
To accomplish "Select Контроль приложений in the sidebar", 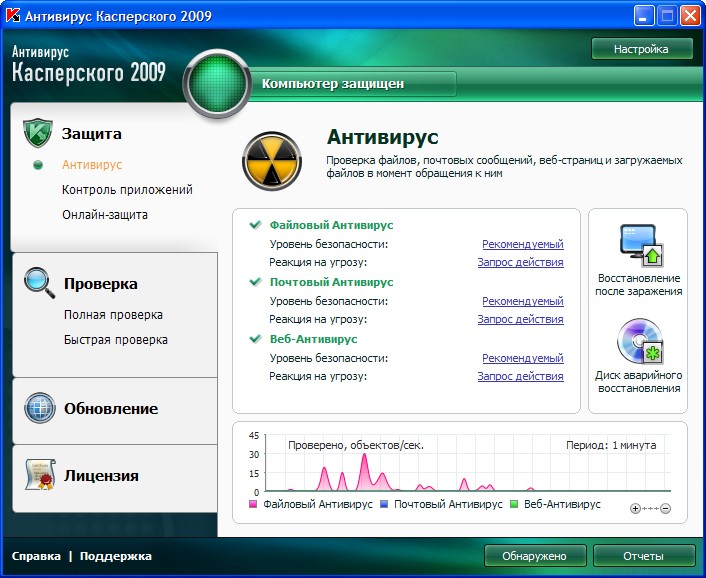I will [x=127, y=190].
